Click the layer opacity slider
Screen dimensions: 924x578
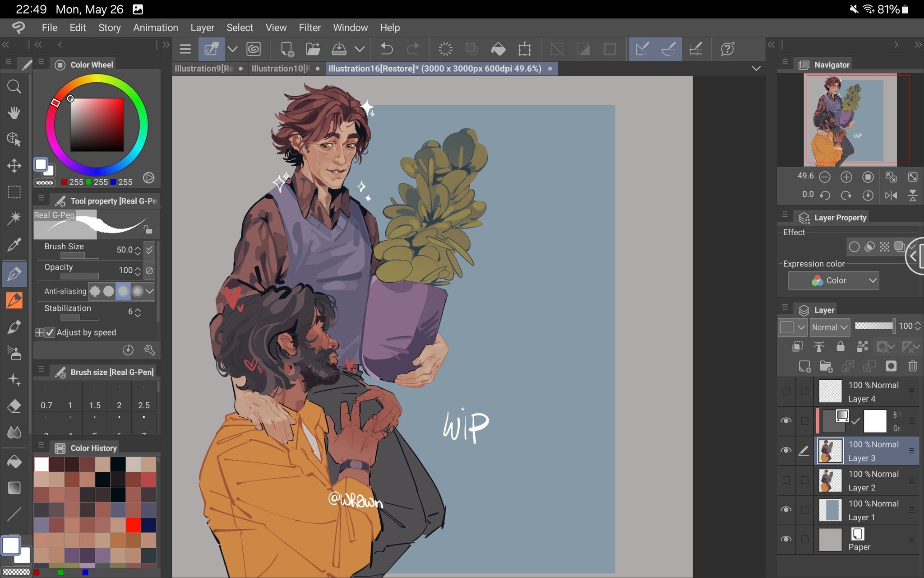click(874, 326)
